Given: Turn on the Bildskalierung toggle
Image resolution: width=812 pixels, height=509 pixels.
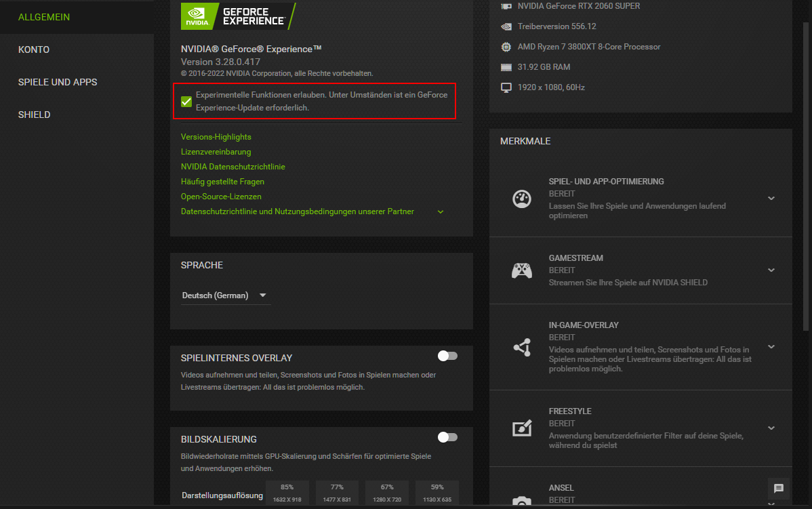Looking at the screenshot, I should click(447, 437).
